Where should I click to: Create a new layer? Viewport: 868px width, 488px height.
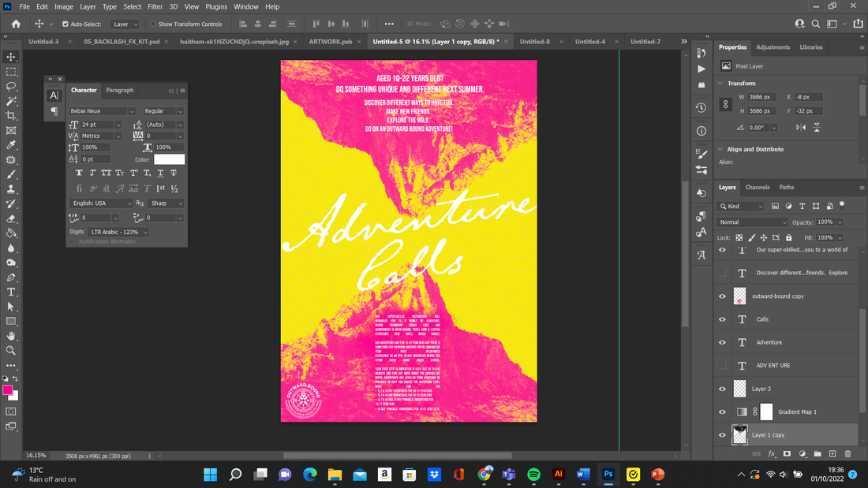832,453
